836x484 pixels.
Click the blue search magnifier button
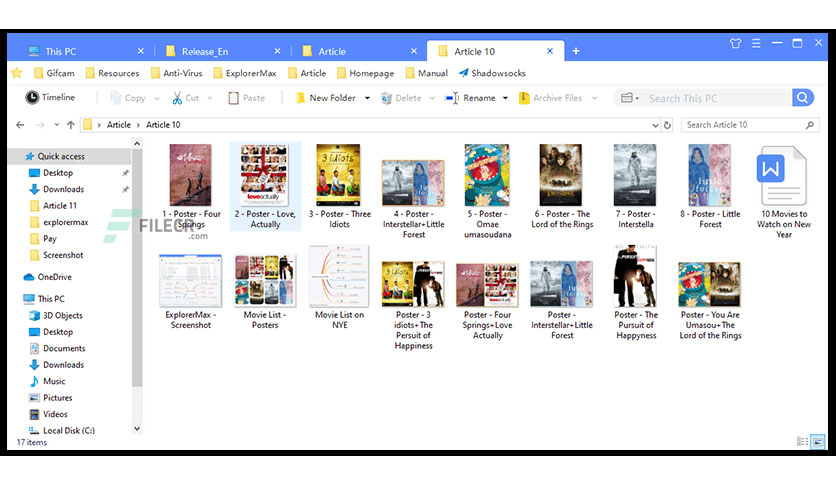802,98
